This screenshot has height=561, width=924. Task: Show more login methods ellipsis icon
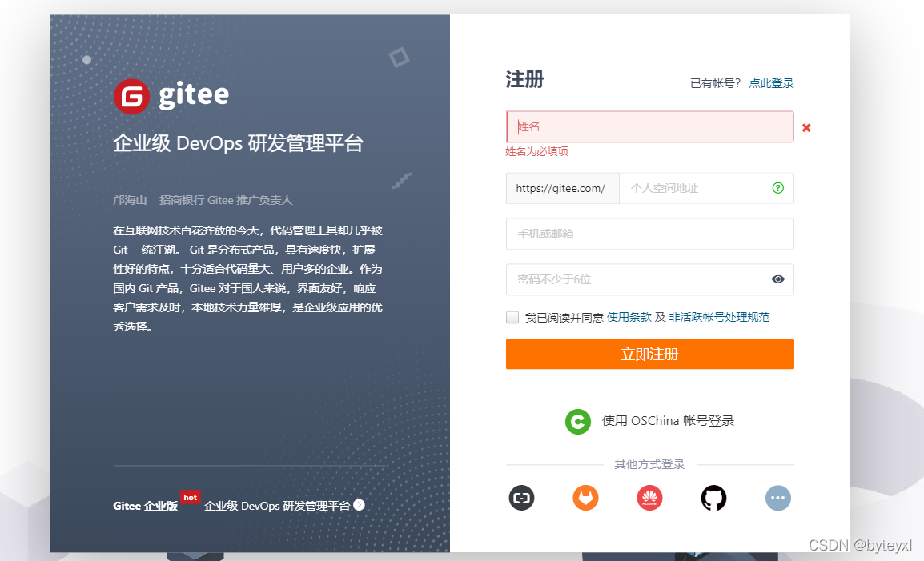(x=777, y=498)
